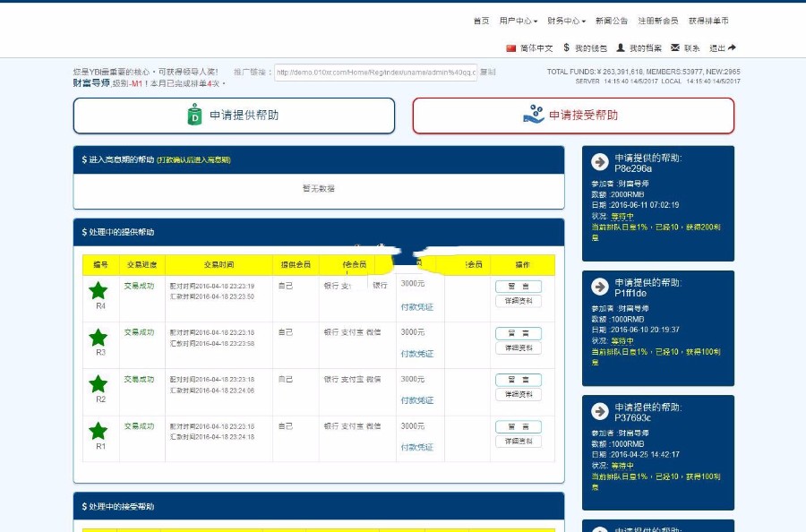806x532 pixels.
Task: Open 注册新会员 in the top navigation
Action: [x=658, y=21]
